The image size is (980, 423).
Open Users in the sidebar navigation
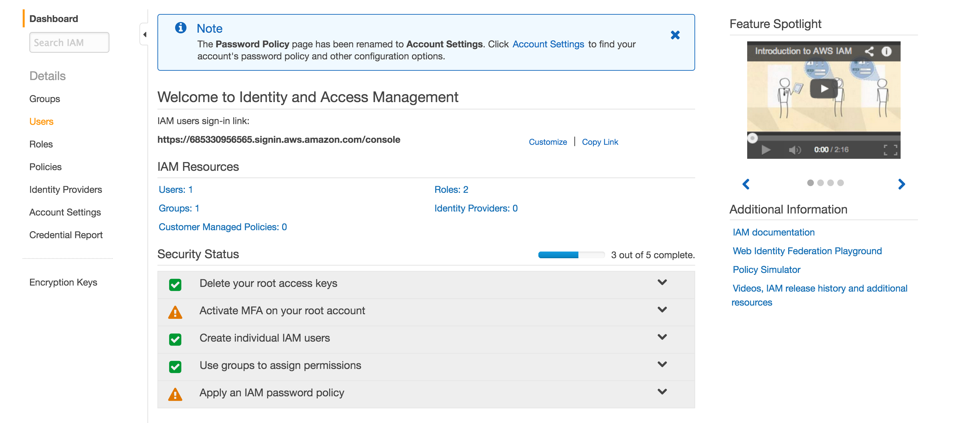pos(41,122)
